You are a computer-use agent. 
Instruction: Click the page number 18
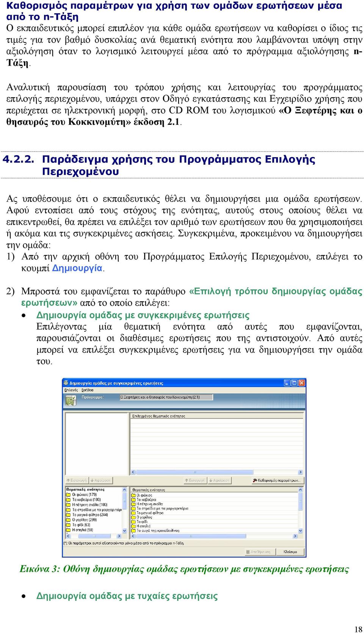358,629
